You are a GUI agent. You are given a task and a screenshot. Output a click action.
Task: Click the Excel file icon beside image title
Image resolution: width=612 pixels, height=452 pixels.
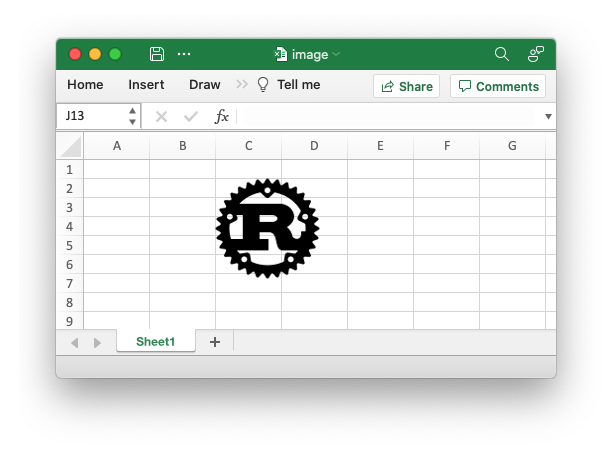(x=280, y=54)
